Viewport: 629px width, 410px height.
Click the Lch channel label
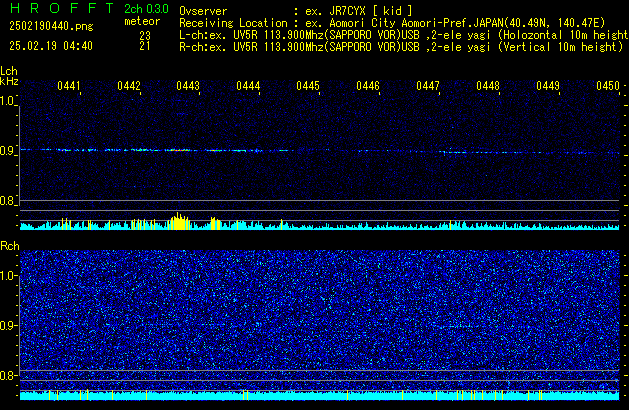[9, 71]
